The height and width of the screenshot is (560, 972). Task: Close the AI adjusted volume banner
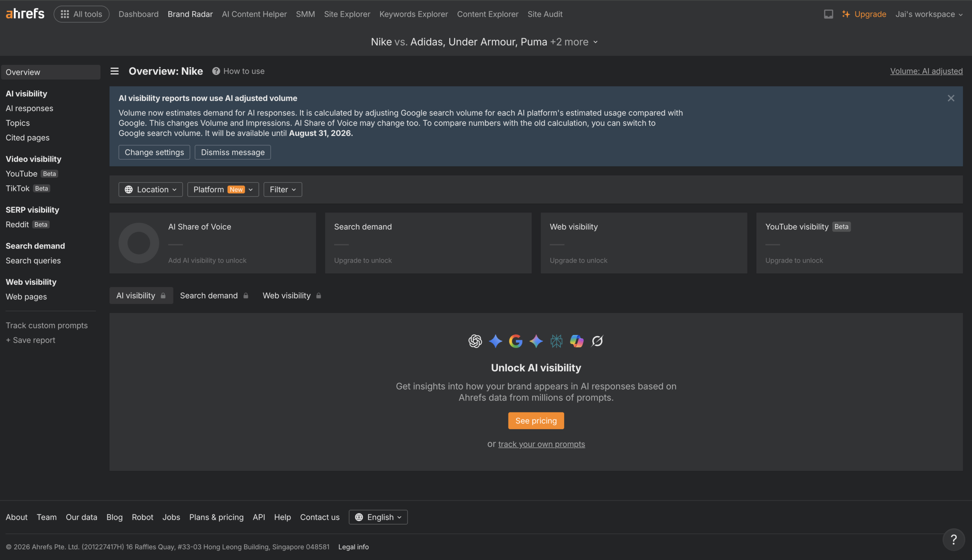click(950, 98)
